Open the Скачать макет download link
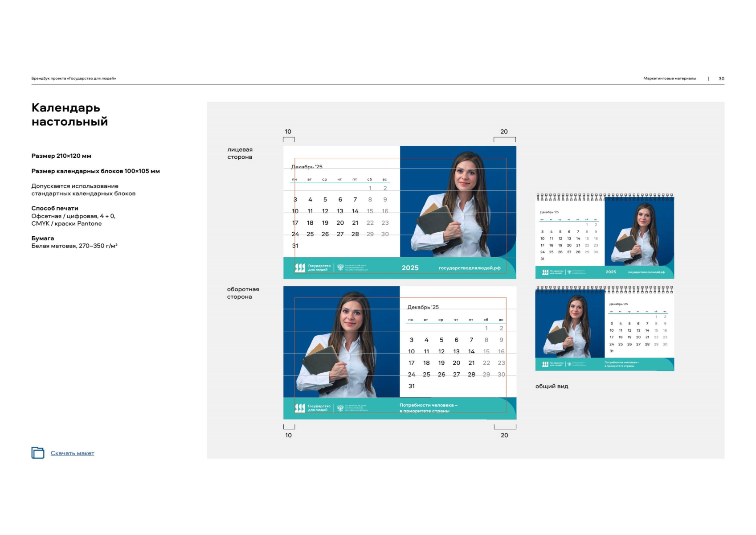This screenshot has width=756, height=535. click(72, 453)
